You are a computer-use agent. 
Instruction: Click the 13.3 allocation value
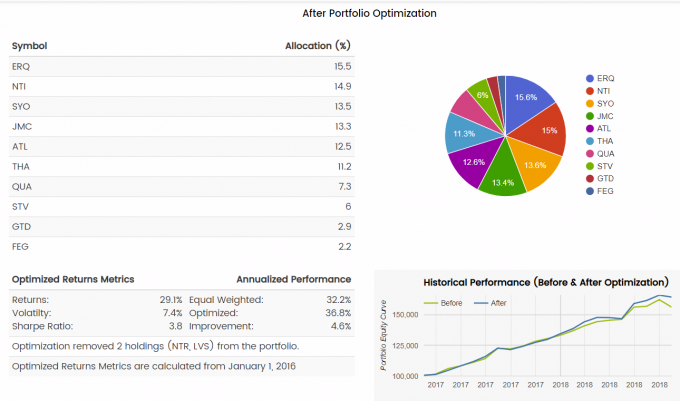(x=343, y=127)
